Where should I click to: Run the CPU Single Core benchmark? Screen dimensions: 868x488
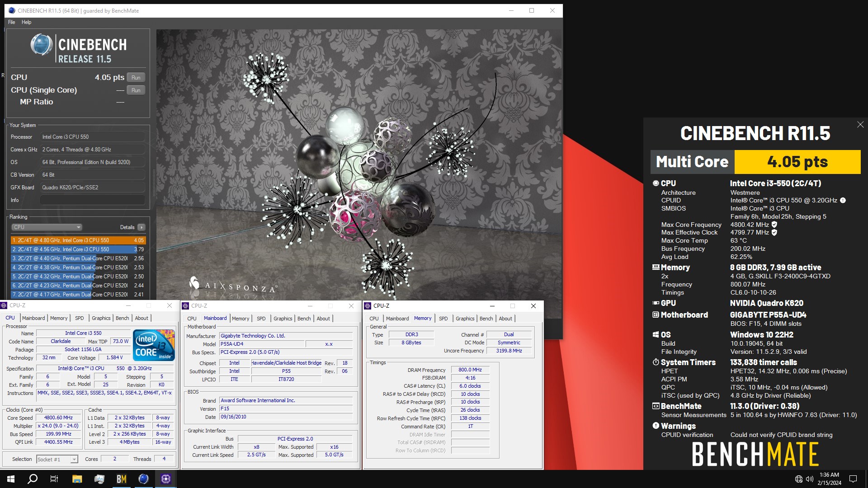136,90
